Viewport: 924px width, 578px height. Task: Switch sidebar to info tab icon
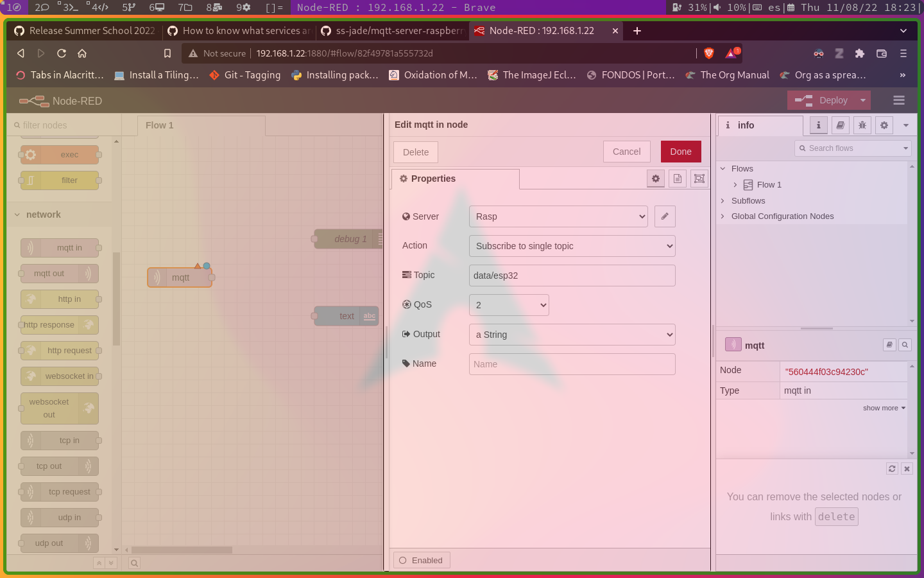(x=819, y=125)
